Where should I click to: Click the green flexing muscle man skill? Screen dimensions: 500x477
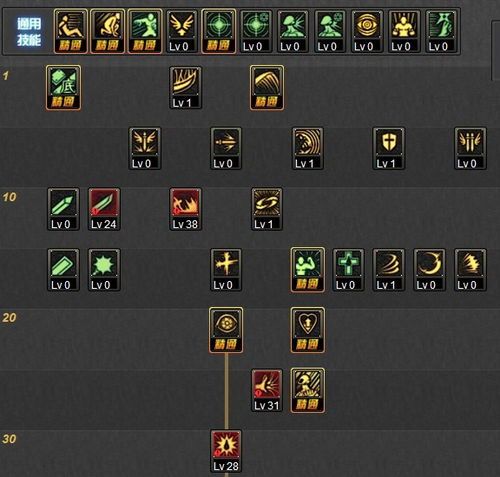click(x=307, y=270)
